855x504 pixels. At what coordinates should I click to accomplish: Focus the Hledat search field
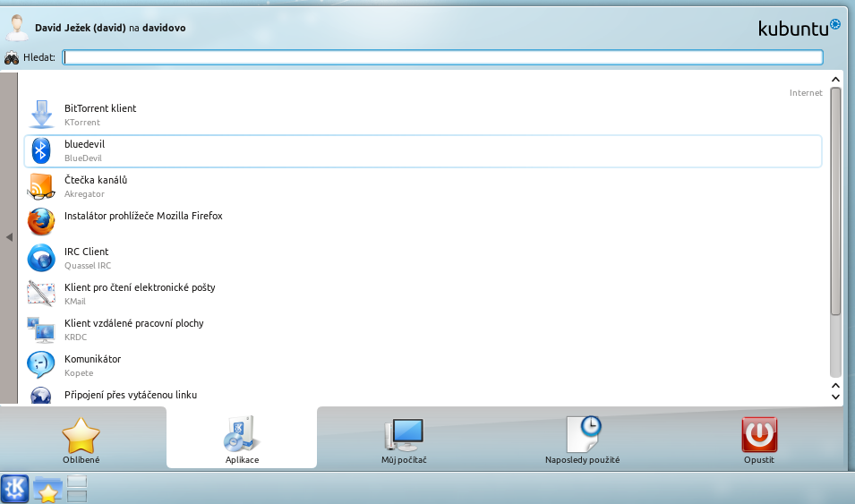point(443,57)
